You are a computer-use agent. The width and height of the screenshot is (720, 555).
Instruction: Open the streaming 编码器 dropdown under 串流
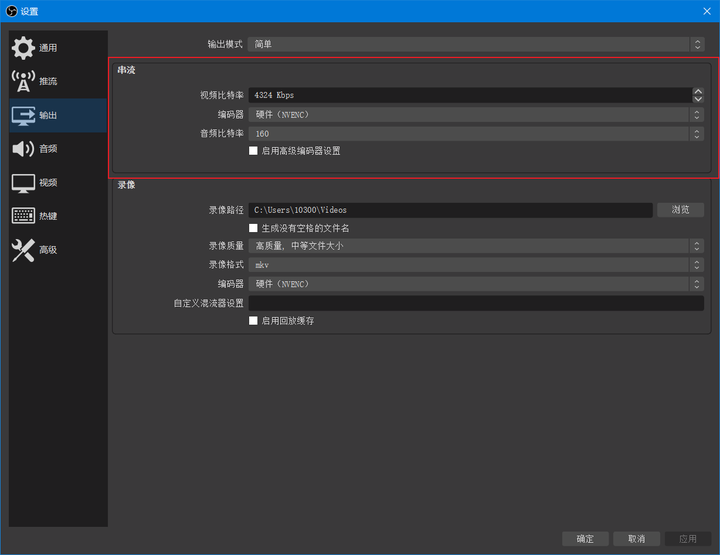pyautogui.click(x=476, y=115)
